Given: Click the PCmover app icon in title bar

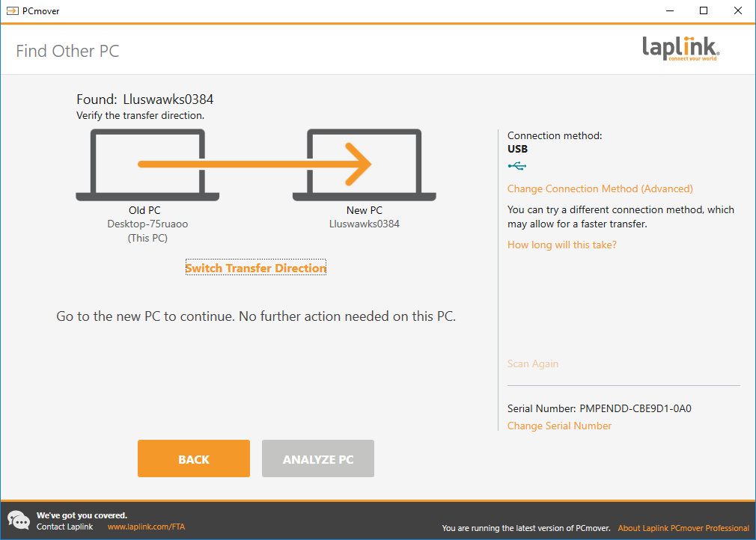Looking at the screenshot, I should click(12, 10).
